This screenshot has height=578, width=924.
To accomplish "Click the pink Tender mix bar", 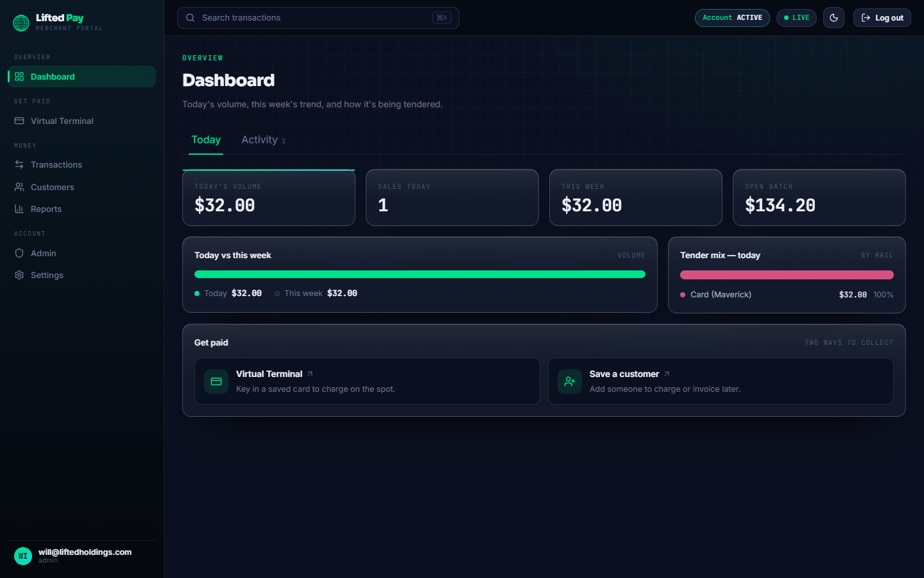I will [x=787, y=275].
